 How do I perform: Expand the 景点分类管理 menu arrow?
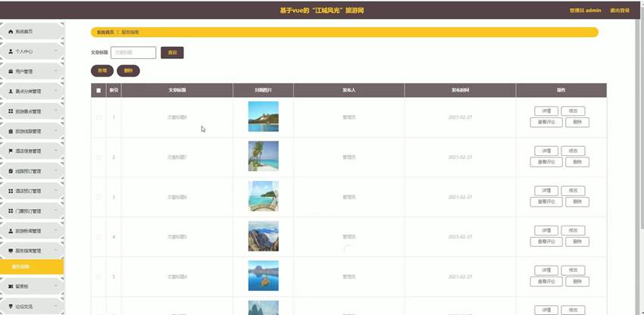[56, 91]
